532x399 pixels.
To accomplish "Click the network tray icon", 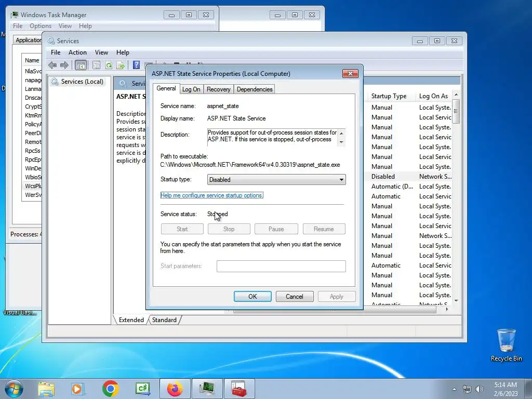I will click(x=467, y=389).
